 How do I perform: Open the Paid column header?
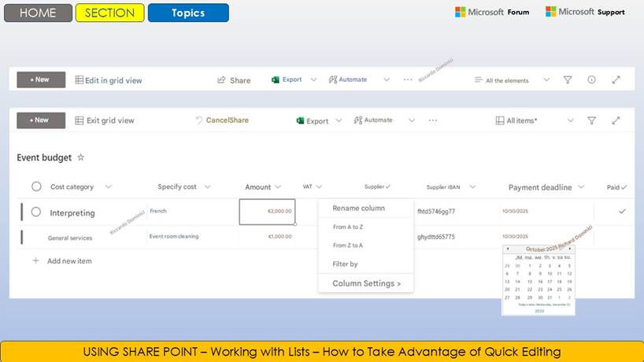pyautogui.click(x=616, y=187)
